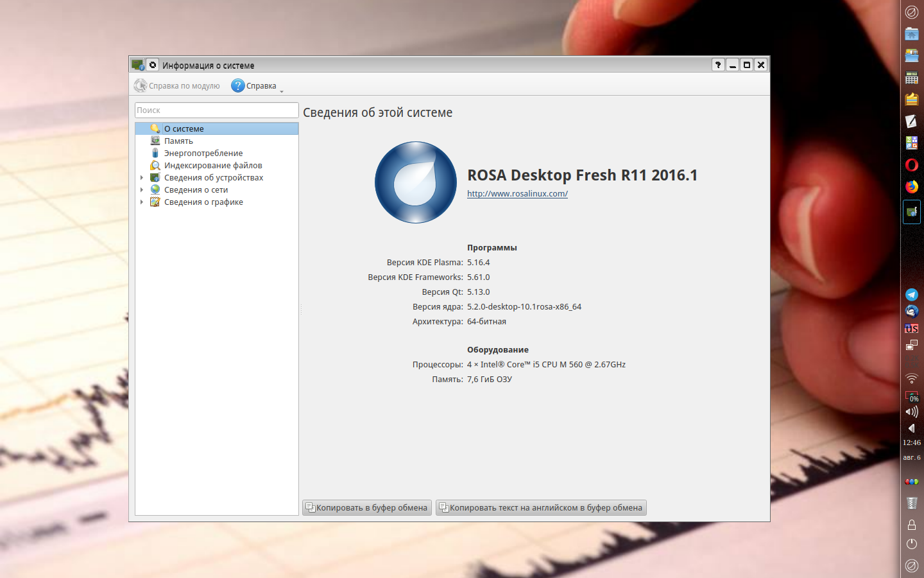This screenshot has width=924, height=578.
Task: Click the Справка по модулю toolbar button
Action: tap(177, 85)
